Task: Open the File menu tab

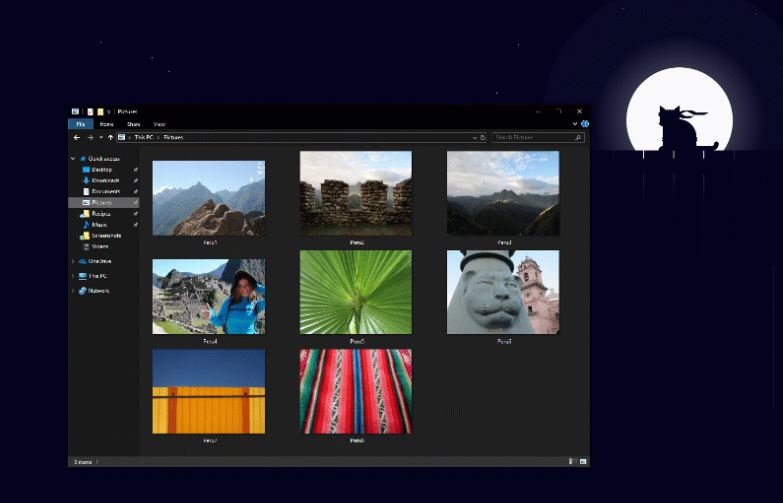Action: [x=80, y=124]
